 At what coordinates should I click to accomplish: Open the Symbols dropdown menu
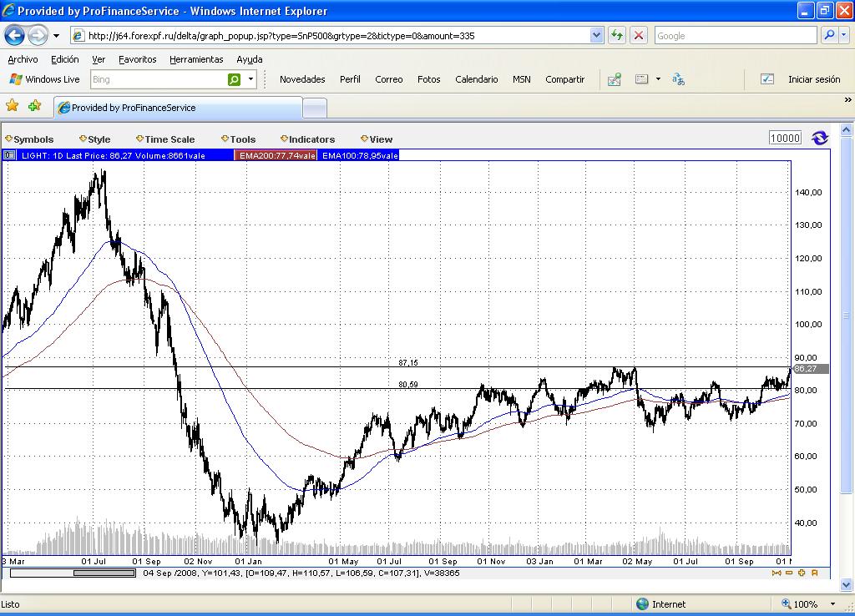(29, 139)
